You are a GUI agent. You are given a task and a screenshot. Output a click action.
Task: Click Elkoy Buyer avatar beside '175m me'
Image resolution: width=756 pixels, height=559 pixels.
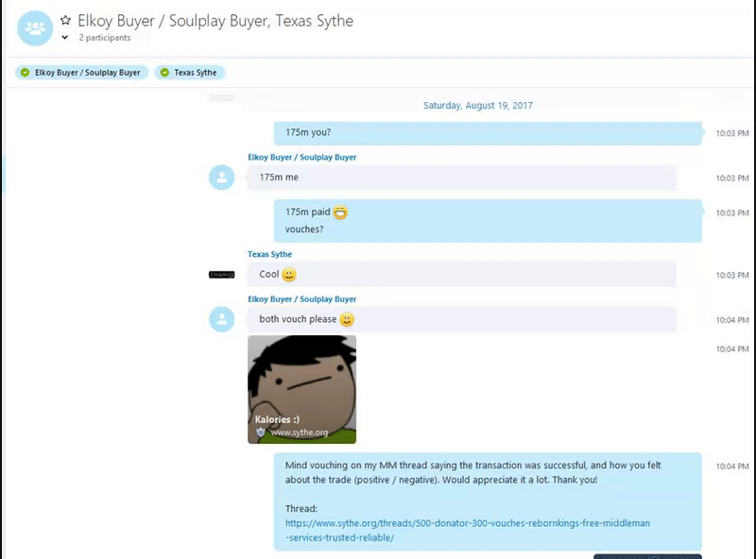coord(222,178)
